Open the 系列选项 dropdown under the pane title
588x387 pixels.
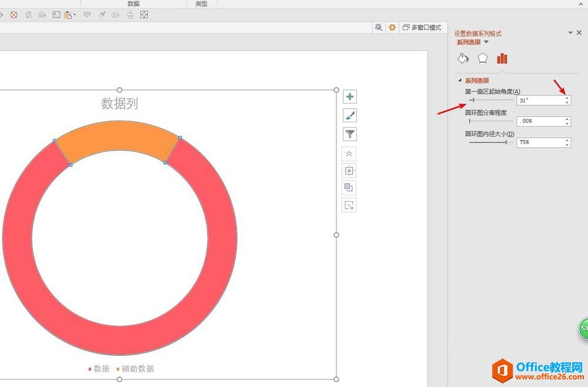point(486,42)
